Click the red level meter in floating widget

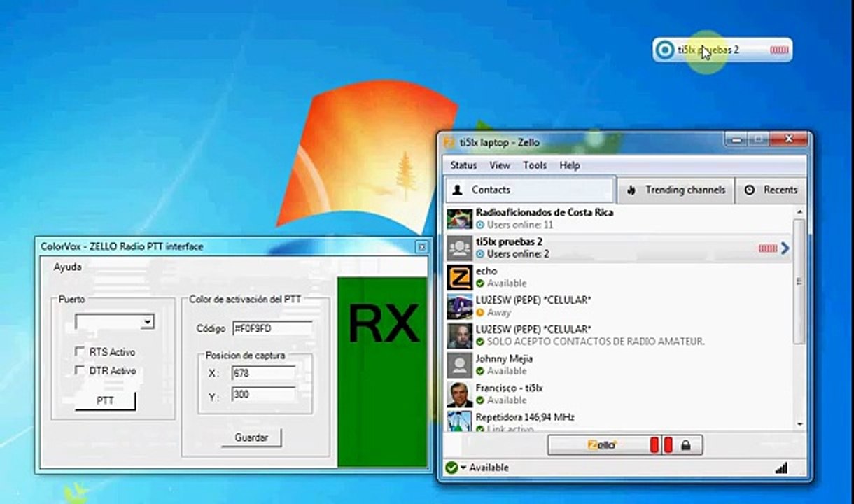click(x=779, y=50)
